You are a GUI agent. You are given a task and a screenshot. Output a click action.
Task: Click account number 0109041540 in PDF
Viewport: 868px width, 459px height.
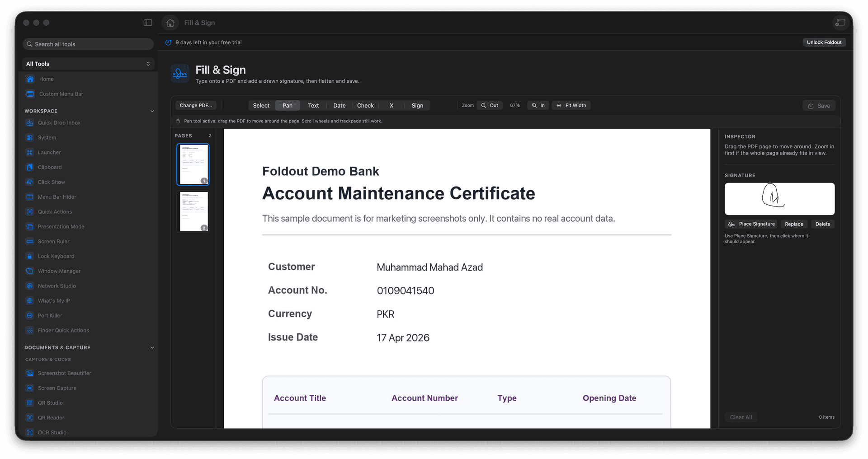(406, 290)
